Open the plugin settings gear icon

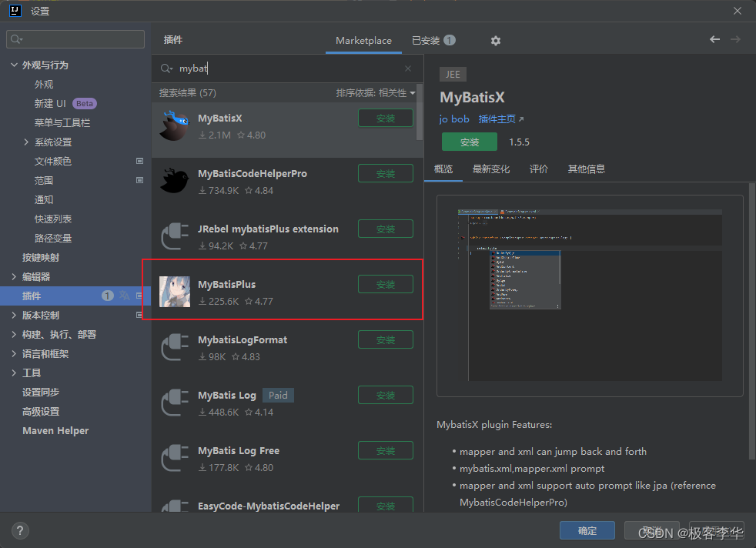(x=495, y=41)
